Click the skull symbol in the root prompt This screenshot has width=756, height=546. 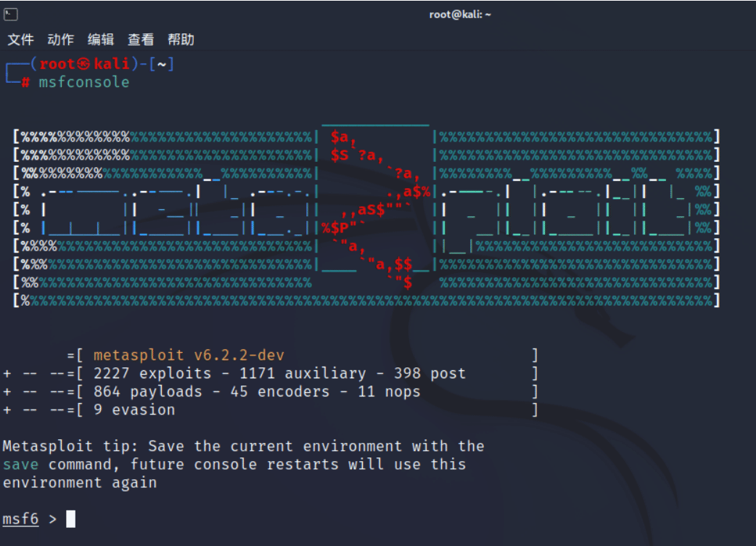point(84,64)
